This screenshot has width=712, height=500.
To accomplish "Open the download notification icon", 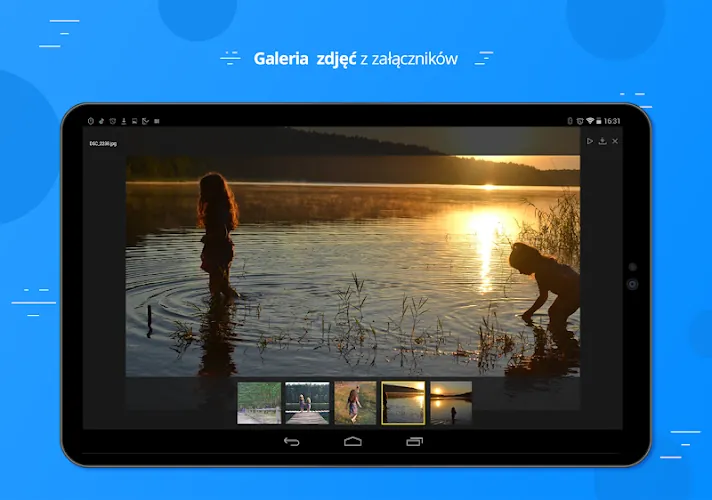I will pos(124,121).
